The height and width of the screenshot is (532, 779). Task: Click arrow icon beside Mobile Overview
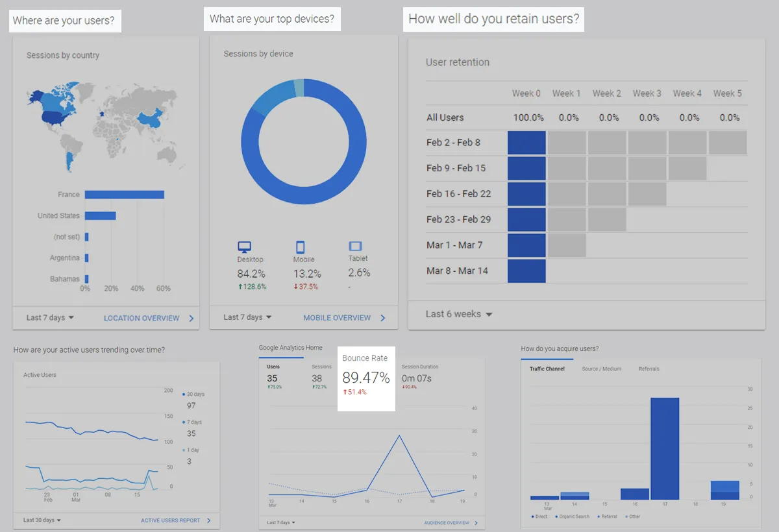[383, 318]
